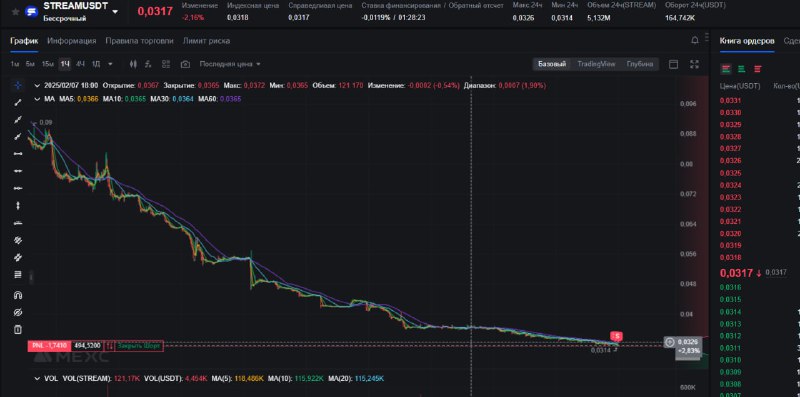Switch chart panel layout with window icon
The width and height of the screenshot is (800, 397).
(x=673, y=64)
